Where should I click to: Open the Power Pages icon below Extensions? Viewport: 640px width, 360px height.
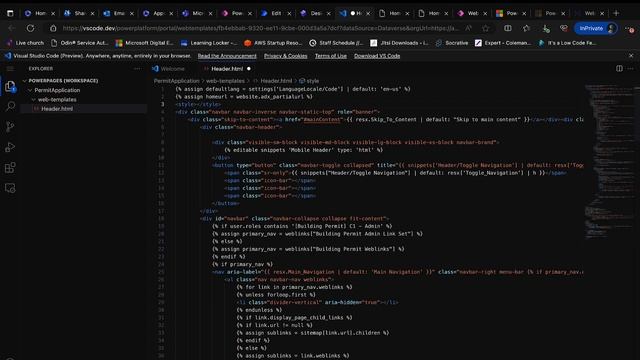tap(10, 188)
